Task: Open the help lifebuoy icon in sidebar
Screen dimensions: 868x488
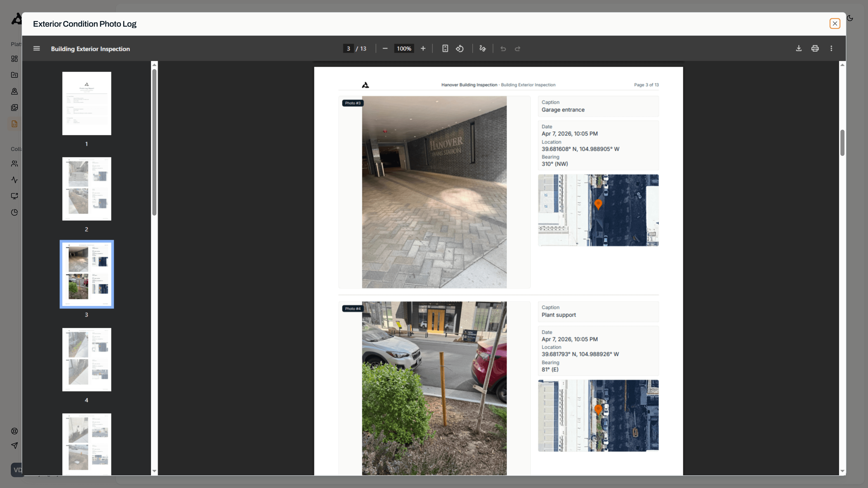Action: [14, 431]
